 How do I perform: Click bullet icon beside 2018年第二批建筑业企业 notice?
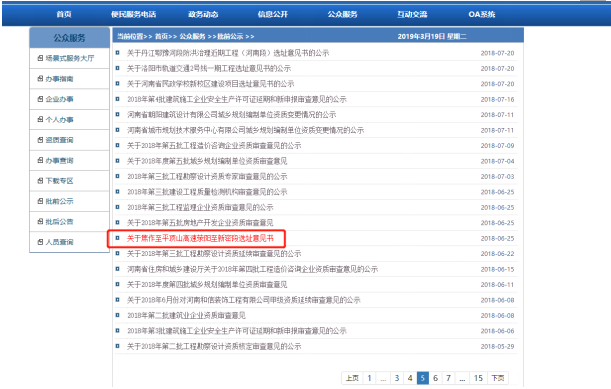pyautogui.click(x=117, y=315)
